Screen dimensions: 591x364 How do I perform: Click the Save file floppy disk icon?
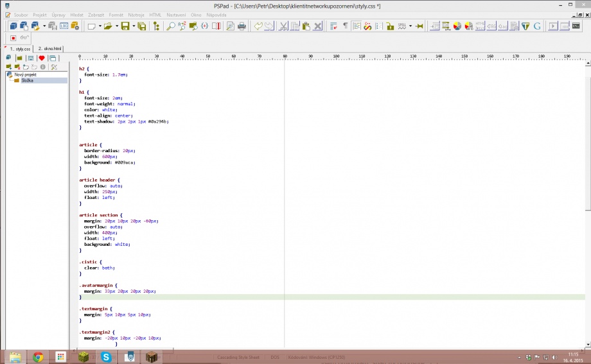coord(125,26)
